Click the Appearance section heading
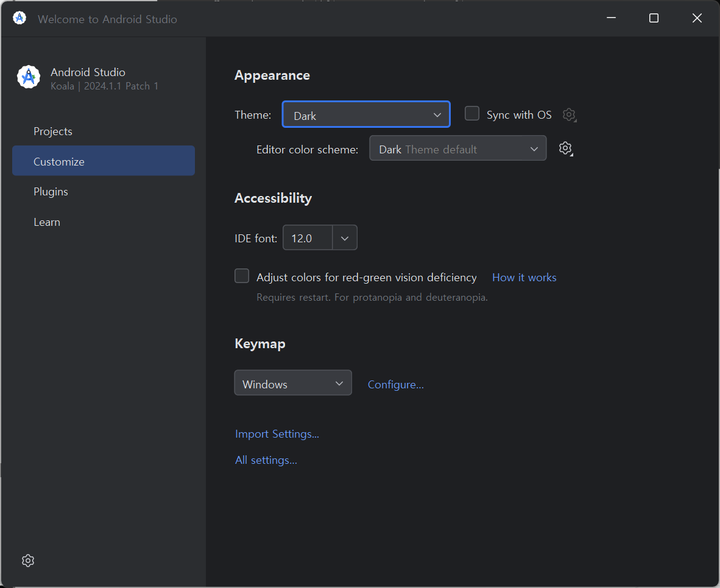Image resolution: width=720 pixels, height=588 pixels. pyautogui.click(x=272, y=75)
